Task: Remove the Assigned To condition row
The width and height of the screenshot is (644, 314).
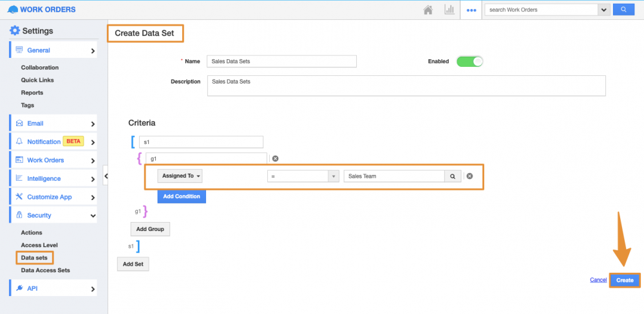Action: [469, 176]
